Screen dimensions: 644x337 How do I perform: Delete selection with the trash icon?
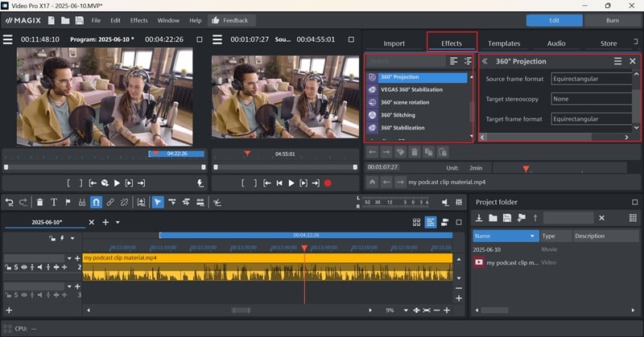click(x=39, y=202)
